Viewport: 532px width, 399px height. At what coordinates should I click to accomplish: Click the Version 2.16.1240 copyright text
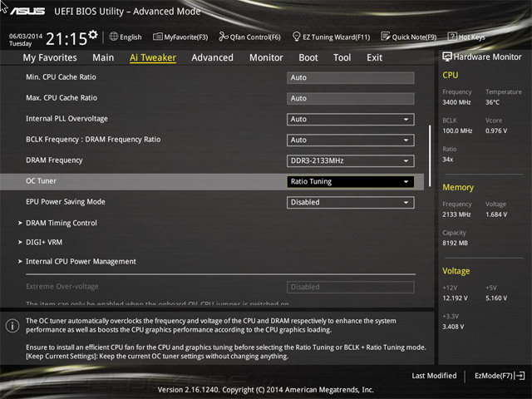point(266,390)
